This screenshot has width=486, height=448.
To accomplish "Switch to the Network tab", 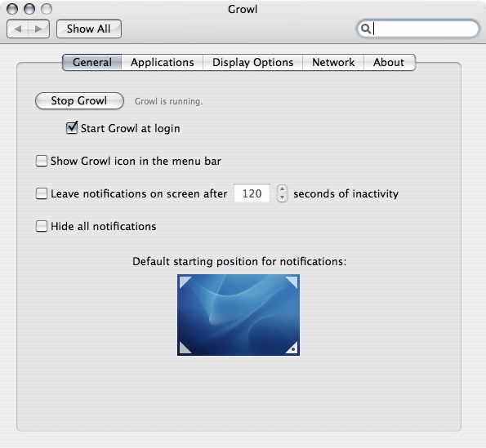I will [x=333, y=62].
